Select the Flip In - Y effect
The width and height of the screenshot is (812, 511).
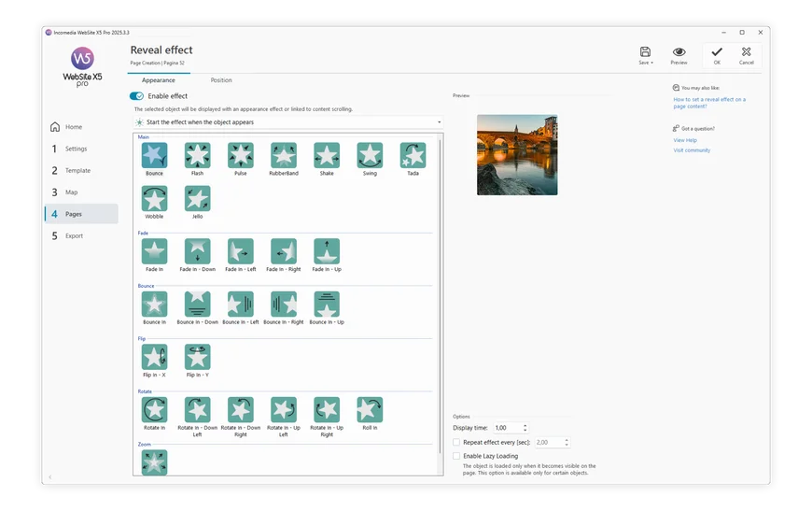click(197, 357)
